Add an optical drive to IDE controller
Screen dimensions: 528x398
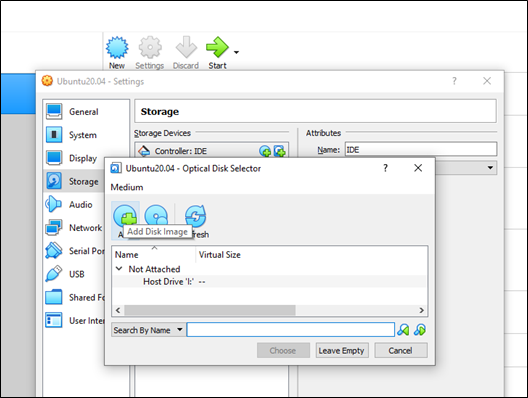(265, 151)
